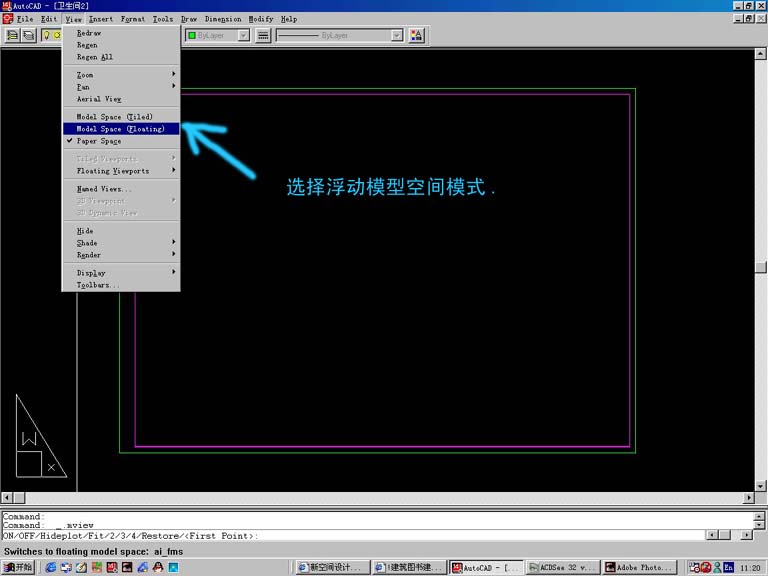Select Model Space (Tiled) entry
768x576 pixels.
pyautogui.click(x=121, y=117)
